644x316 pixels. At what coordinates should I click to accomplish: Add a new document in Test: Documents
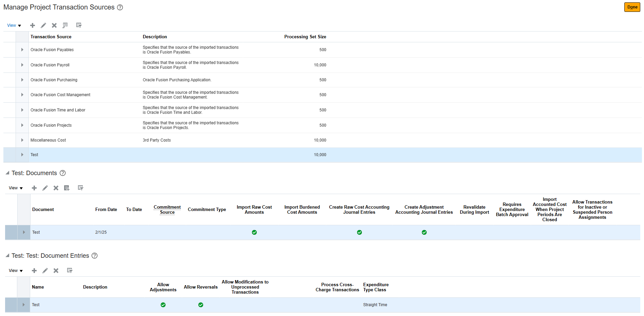click(x=34, y=188)
